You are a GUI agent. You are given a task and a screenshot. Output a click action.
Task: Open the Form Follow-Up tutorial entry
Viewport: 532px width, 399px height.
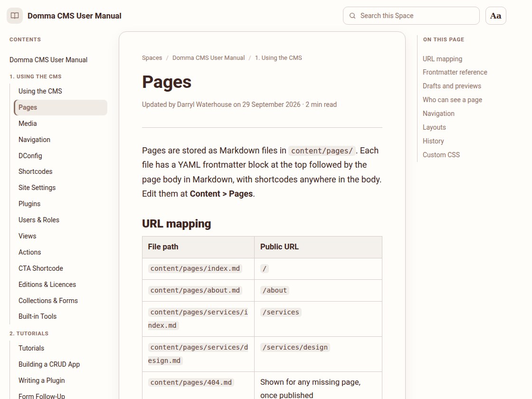42,396
